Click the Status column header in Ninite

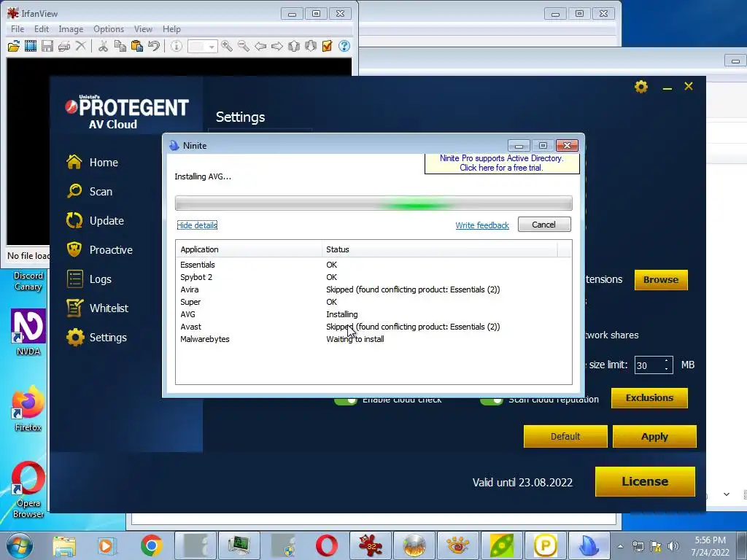439,249
